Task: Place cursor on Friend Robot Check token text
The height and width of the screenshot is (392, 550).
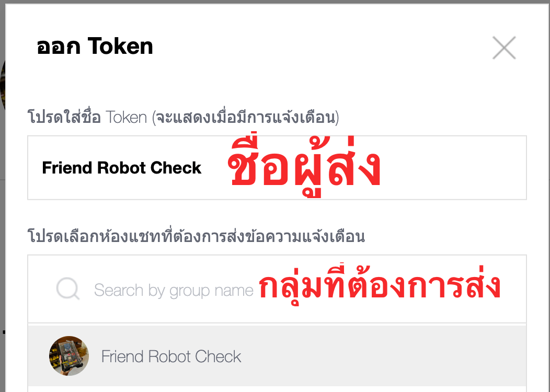Action: coord(121,168)
